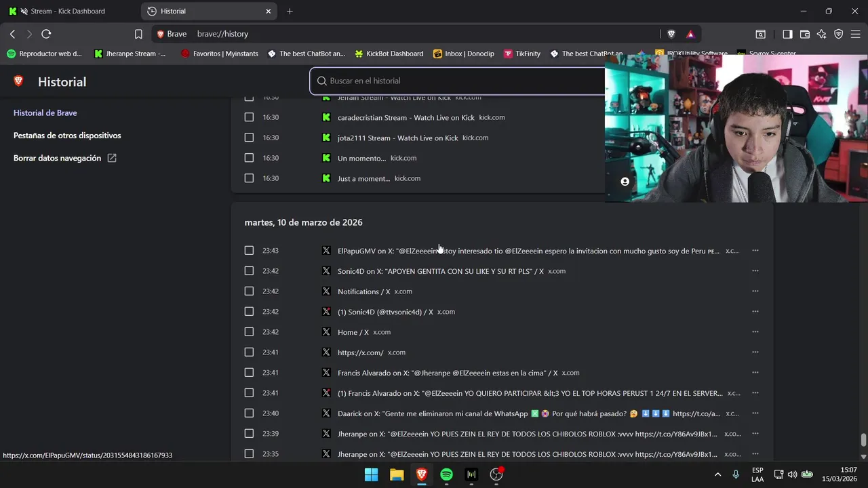This screenshot has width=868, height=488.
Task: Check the Un momento... entry checkbox
Action: tap(249, 158)
